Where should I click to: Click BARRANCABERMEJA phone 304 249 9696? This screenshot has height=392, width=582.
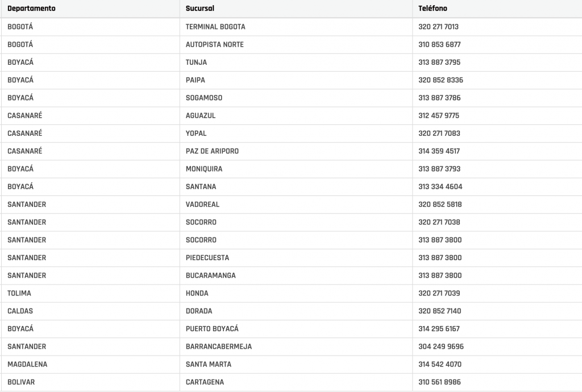pos(440,347)
